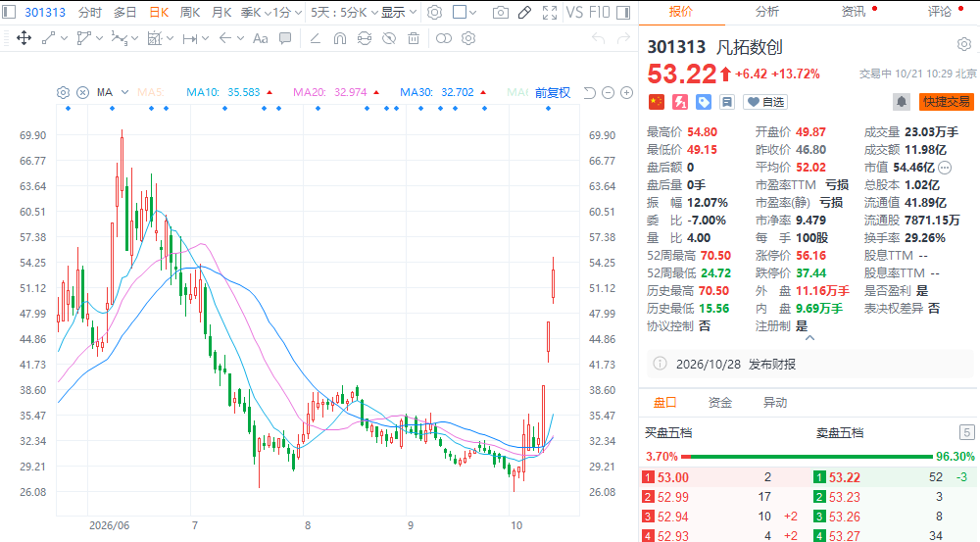
Task: Toggle 自选 watchlist heart button
Action: 765,102
